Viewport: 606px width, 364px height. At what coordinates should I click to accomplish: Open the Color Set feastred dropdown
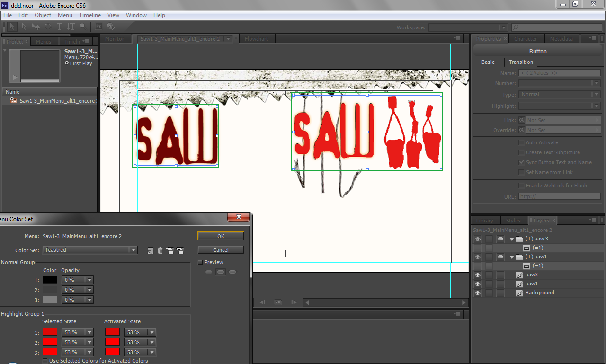click(90, 250)
